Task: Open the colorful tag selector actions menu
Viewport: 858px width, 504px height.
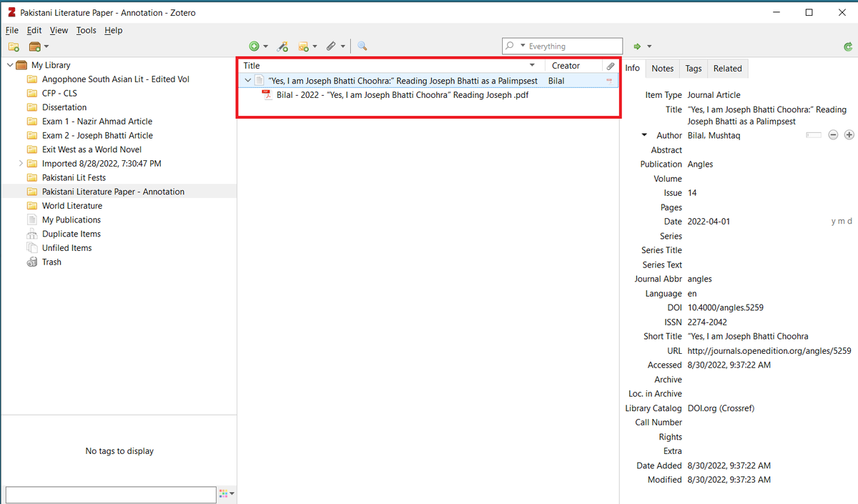Action: click(x=227, y=494)
